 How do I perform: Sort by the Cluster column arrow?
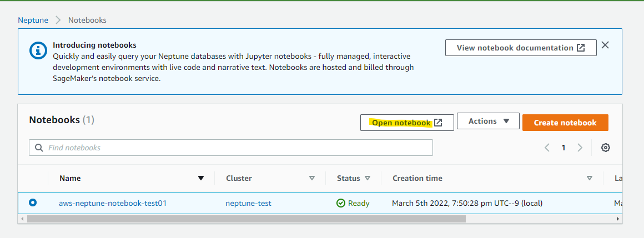312,178
